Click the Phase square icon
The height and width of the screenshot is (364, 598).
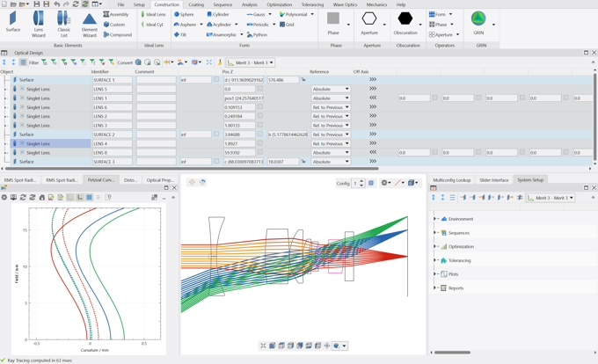point(333,22)
